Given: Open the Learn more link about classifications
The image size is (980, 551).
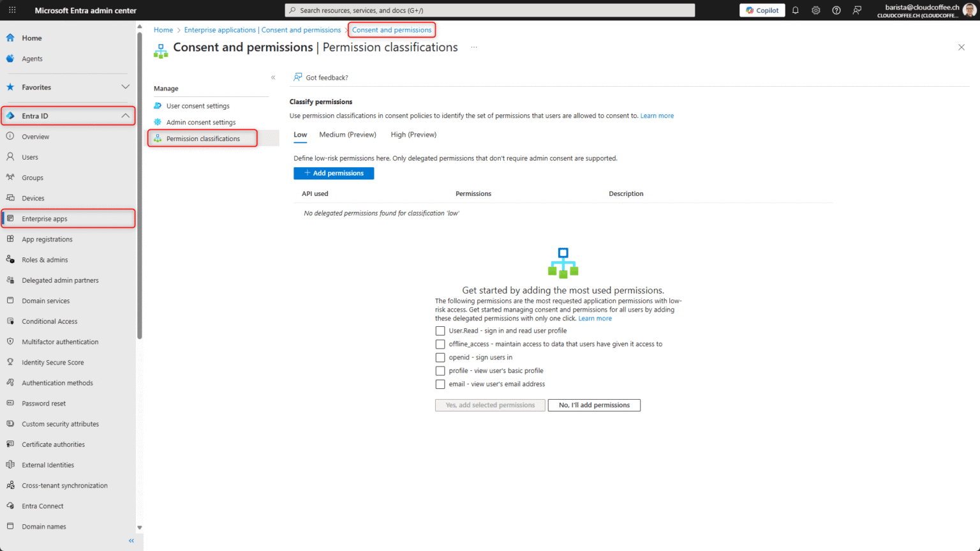Looking at the screenshot, I should (x=657, y=116).
